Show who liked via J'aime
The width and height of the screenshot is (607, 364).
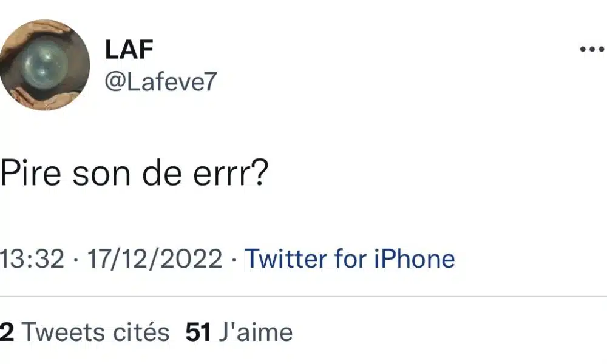pos(256,332)
